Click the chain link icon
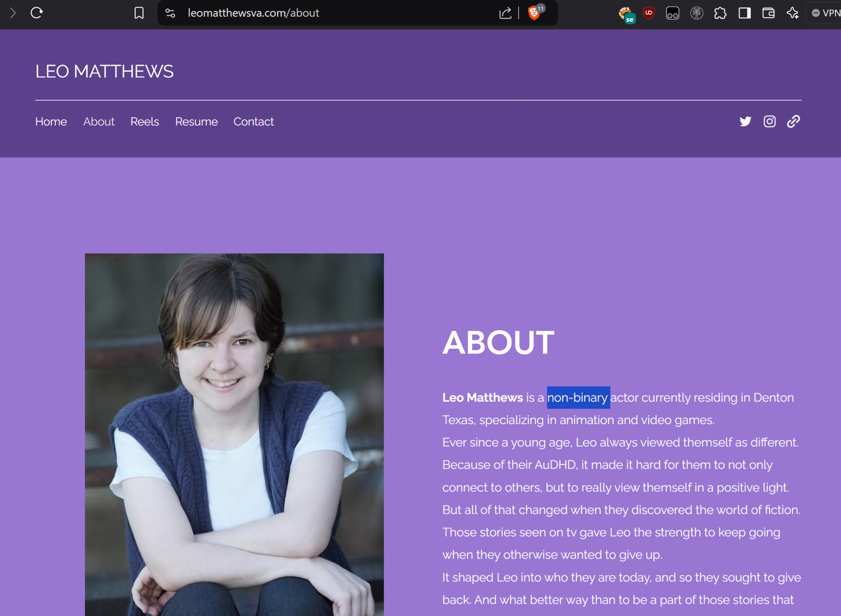 point(793,121)
